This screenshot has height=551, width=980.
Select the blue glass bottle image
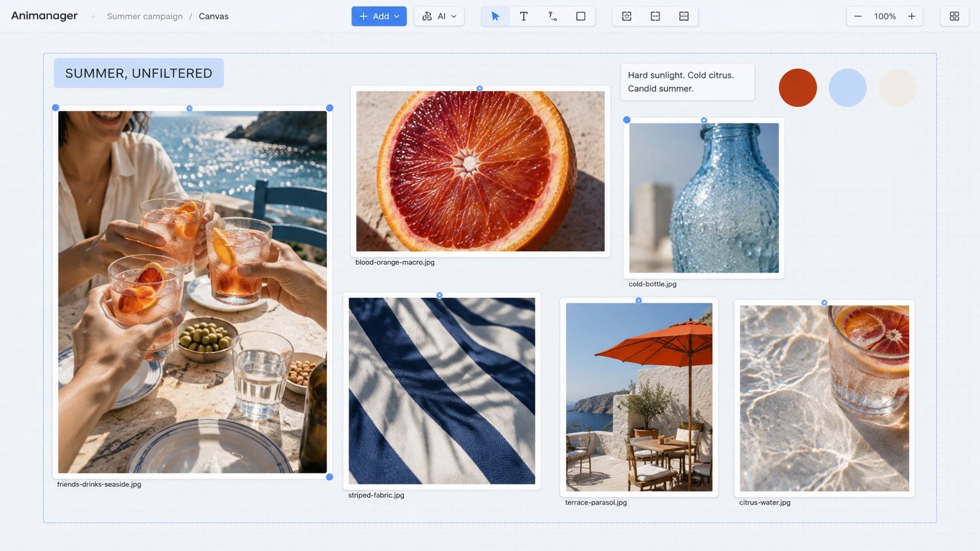coord(704,198)
